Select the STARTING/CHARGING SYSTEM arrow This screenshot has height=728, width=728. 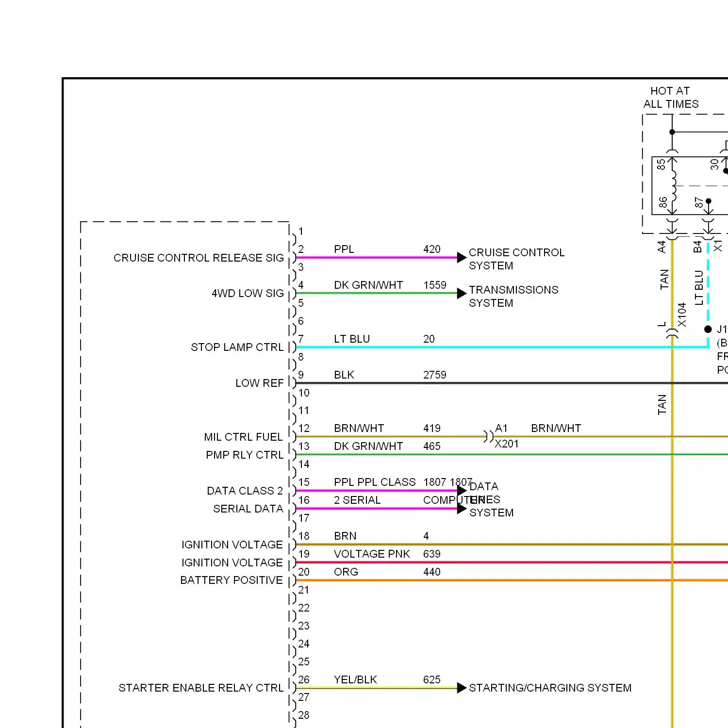(461, 687)
